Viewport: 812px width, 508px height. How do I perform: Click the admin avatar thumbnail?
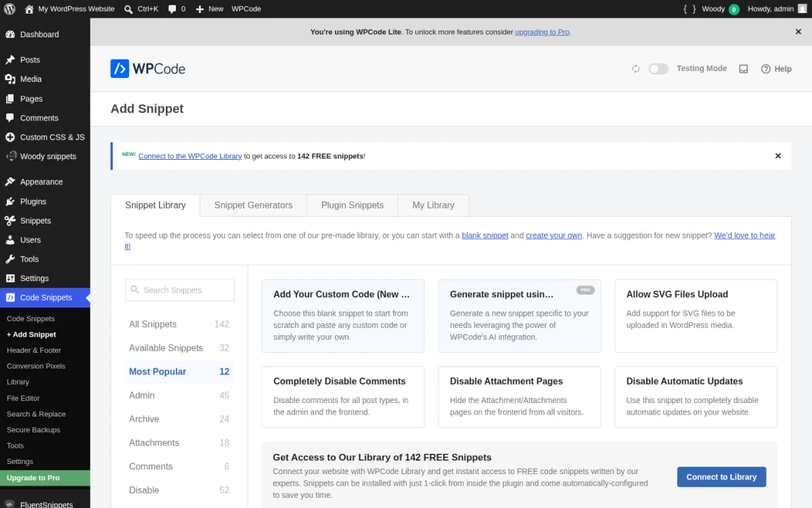click(x=802, y=9)
